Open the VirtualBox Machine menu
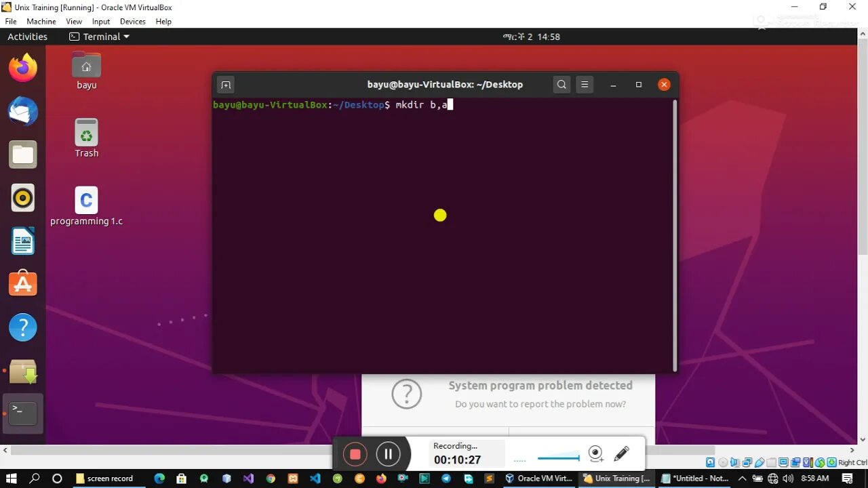The image size is (868, 488). pyautogui.click(x=41, y=22)
